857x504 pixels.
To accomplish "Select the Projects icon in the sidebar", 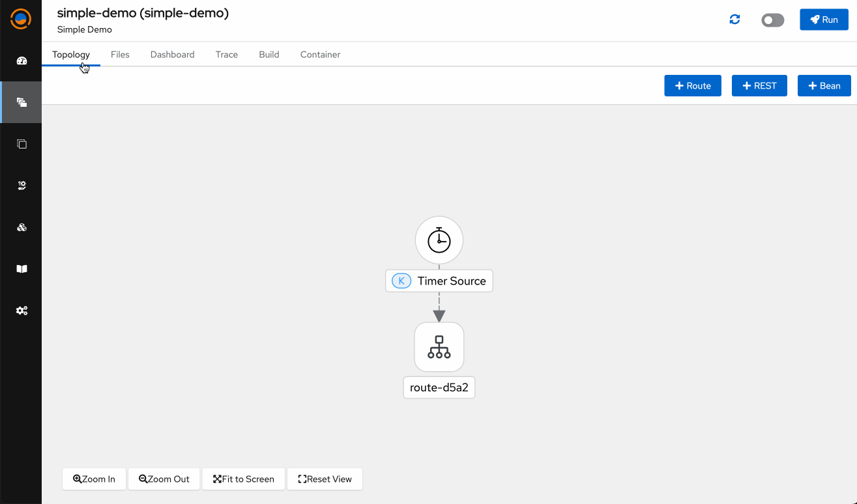I will click(x=22, y=102).
